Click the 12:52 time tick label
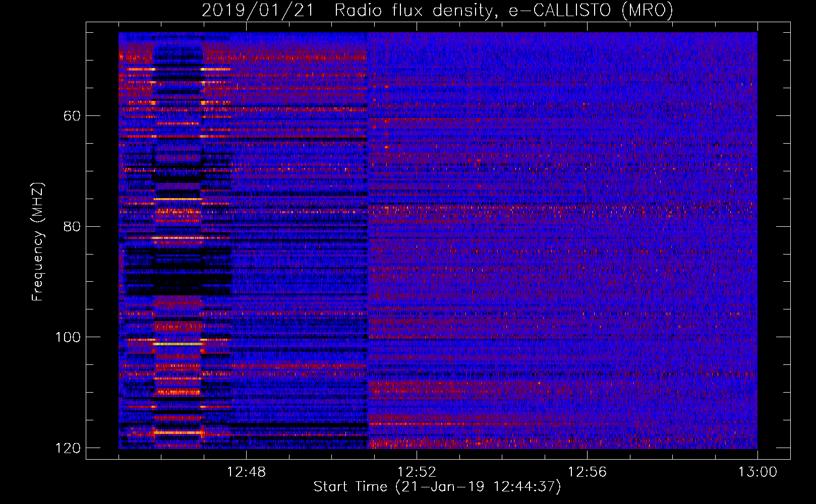This screenshot has height=504, width=816. (417, 472)
